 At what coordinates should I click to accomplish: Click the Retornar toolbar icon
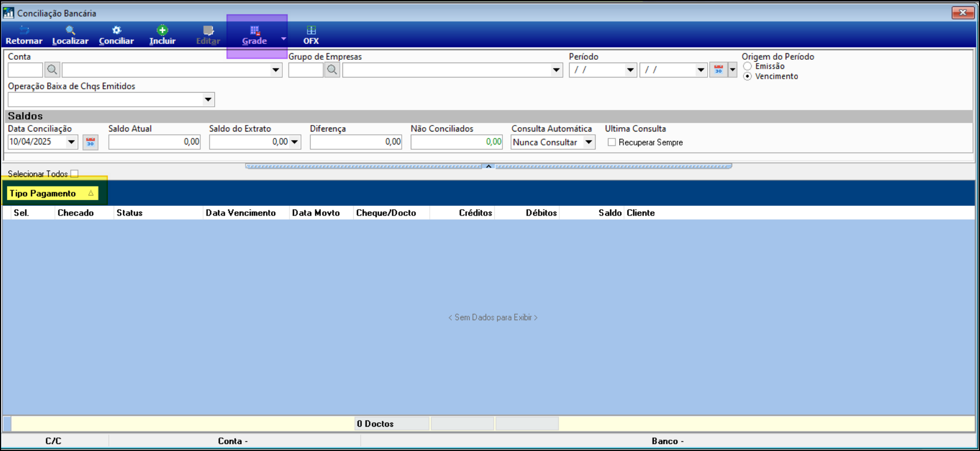pos(24,35)
